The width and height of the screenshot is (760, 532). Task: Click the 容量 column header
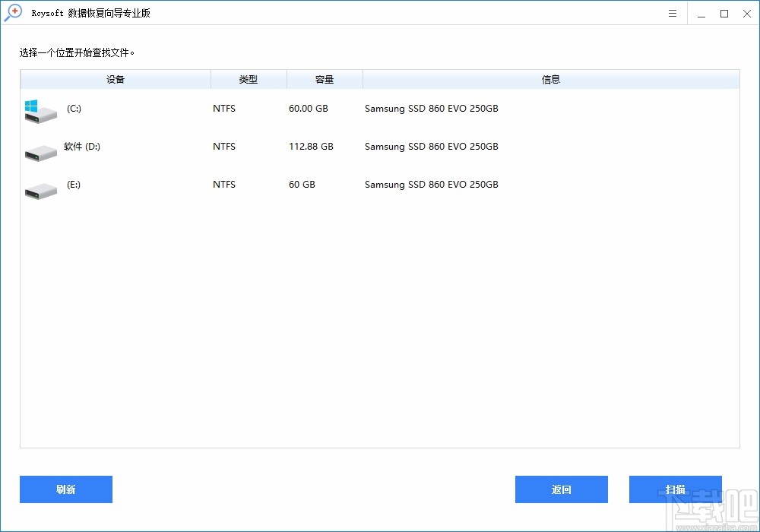(x=325, y=79)
